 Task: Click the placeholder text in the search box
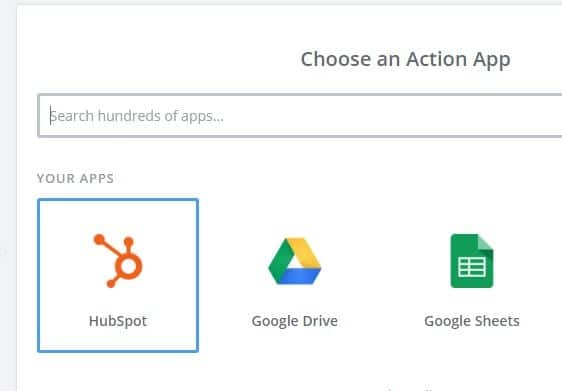(137, 116)
